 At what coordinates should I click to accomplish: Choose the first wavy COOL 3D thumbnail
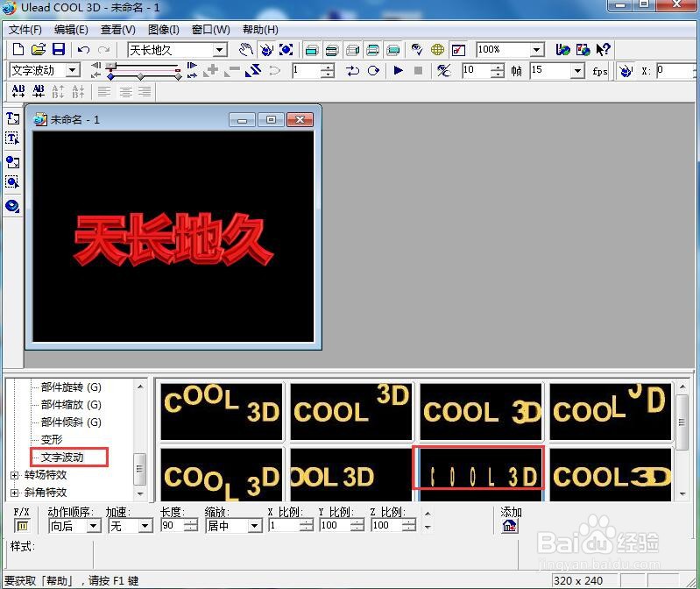[x=222, y=411]
